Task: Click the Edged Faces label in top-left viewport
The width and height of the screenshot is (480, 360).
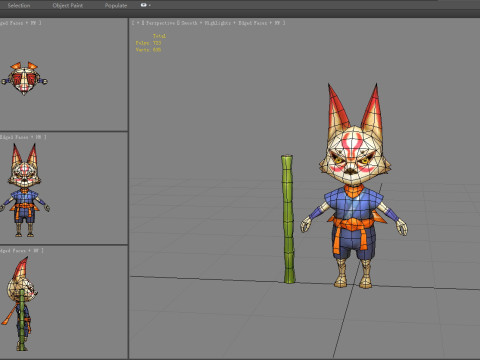Action: (x=12, y=23)
